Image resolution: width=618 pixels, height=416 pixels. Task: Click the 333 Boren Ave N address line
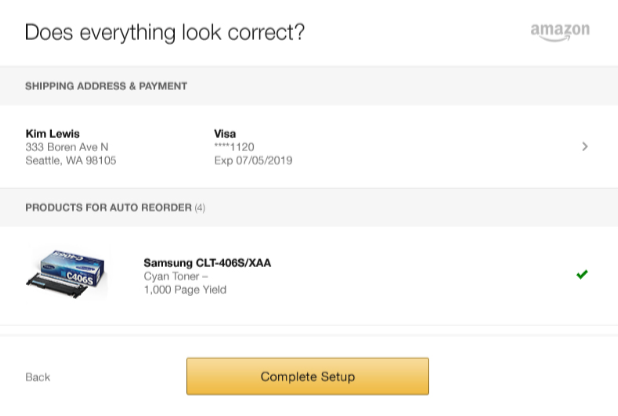click(67, 147)
